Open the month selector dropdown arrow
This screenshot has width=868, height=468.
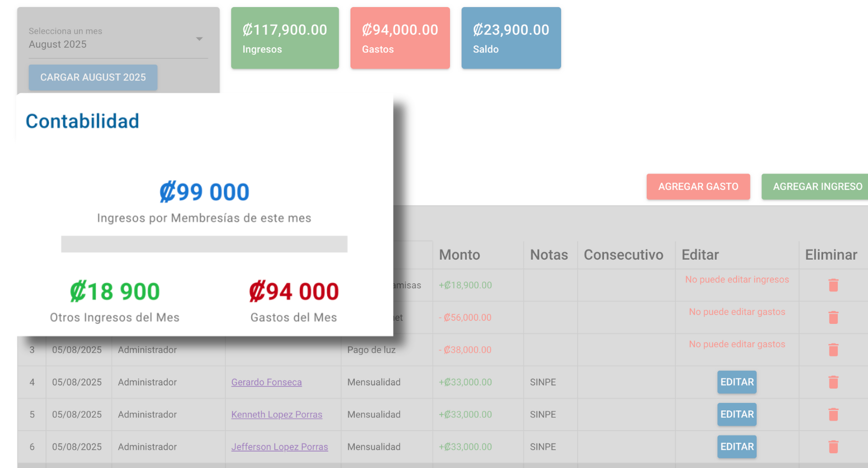coord(199,39)
